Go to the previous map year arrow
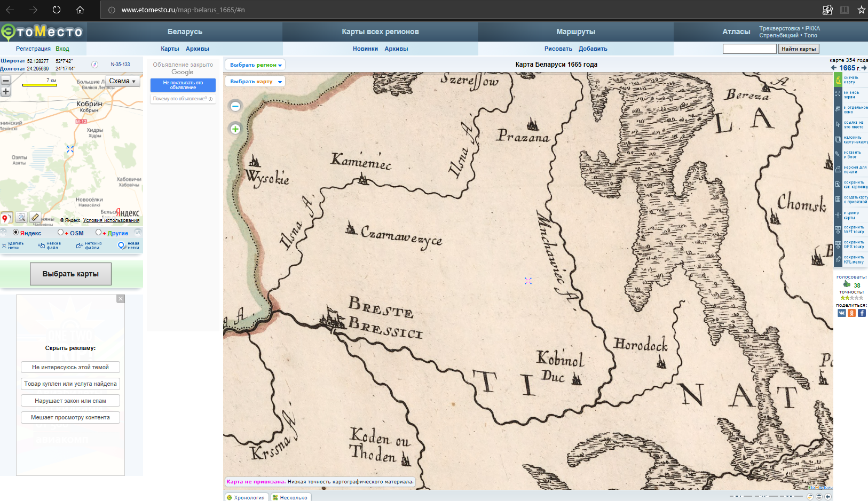This screenshot has height=501, width=868. [x=834, y=68]
